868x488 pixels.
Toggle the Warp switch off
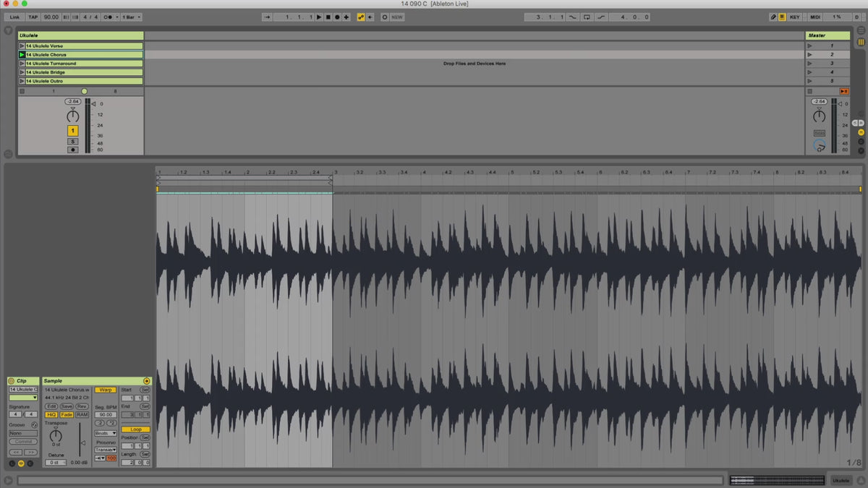[x=105, y=390]
